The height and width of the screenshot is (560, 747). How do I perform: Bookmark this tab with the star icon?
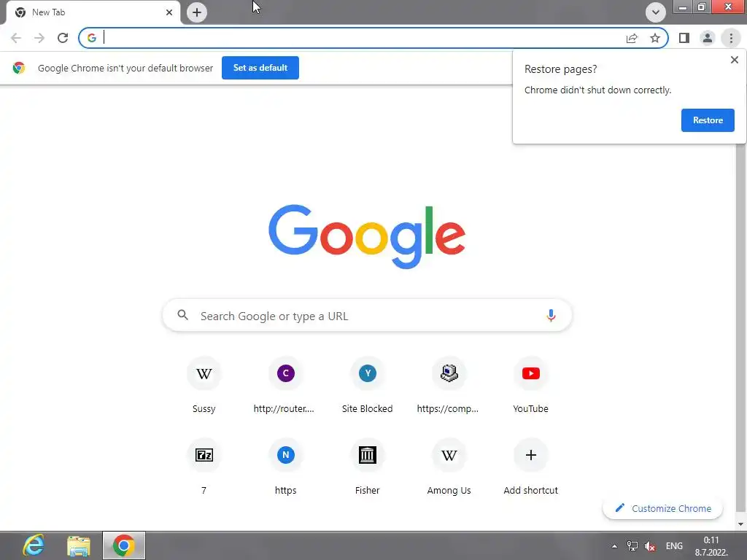[655, 38]
